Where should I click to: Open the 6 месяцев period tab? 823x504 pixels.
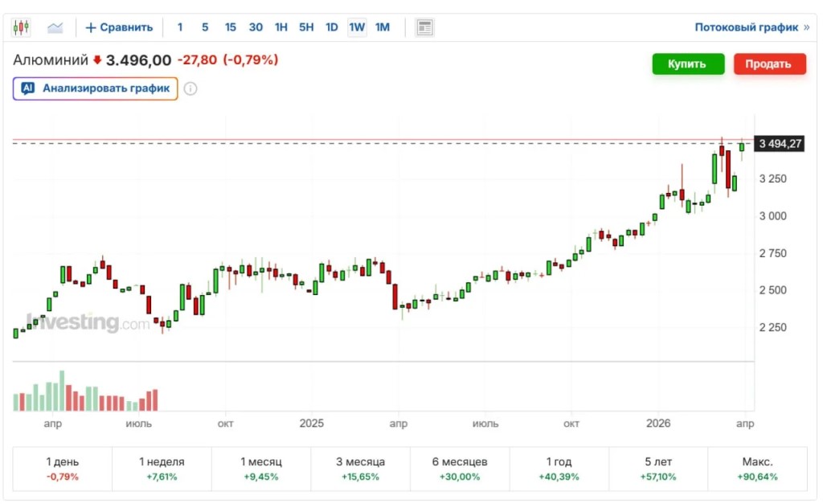click(460, 469)
